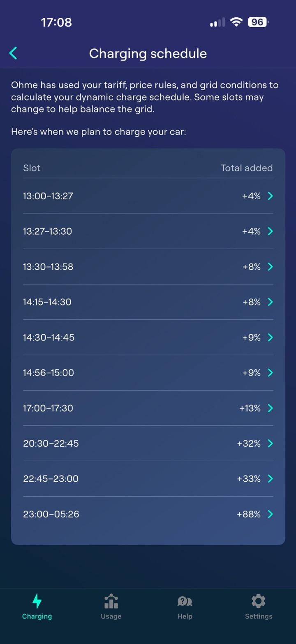Tap the back arrow icon
The height and width of the screenshot is (644, 296).
(x=13, y=53)
